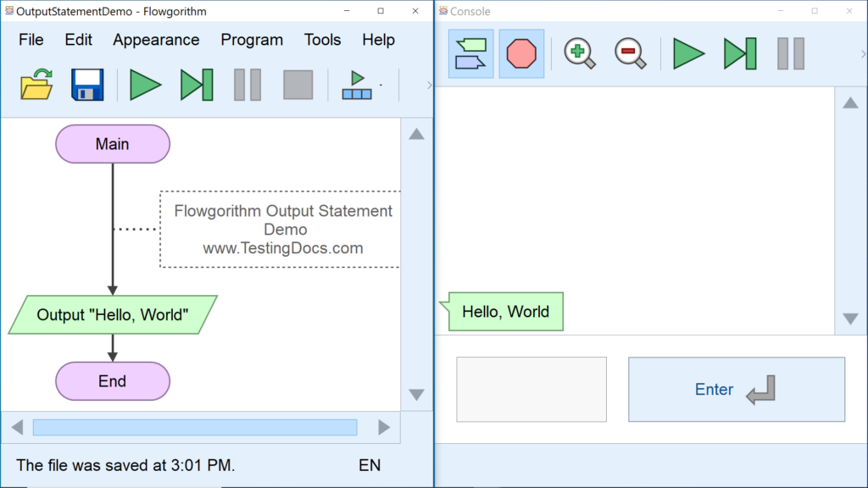The height and width of the screenshot is (488, 868).
Task: Click the Enter button in the Console
Action: 736,390
